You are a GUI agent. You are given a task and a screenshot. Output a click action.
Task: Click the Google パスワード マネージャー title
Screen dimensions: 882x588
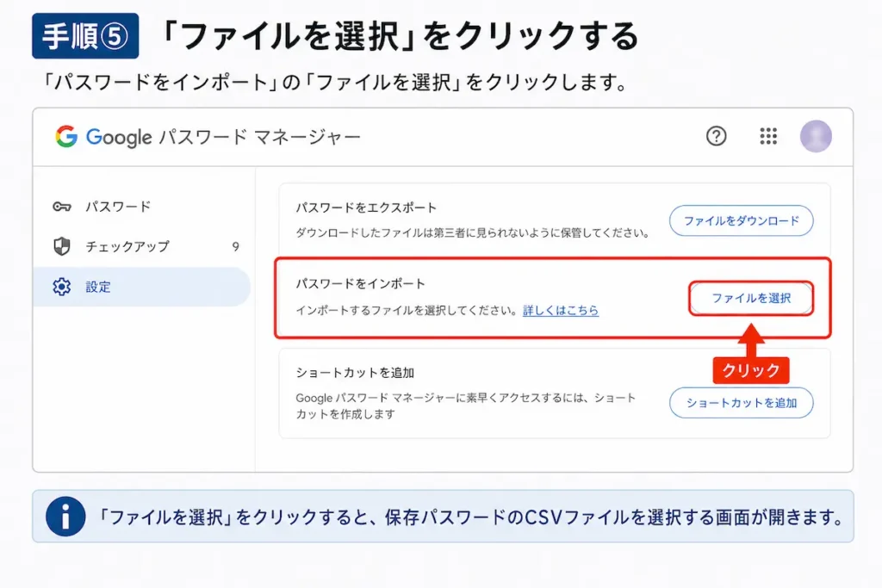point(223,137)
